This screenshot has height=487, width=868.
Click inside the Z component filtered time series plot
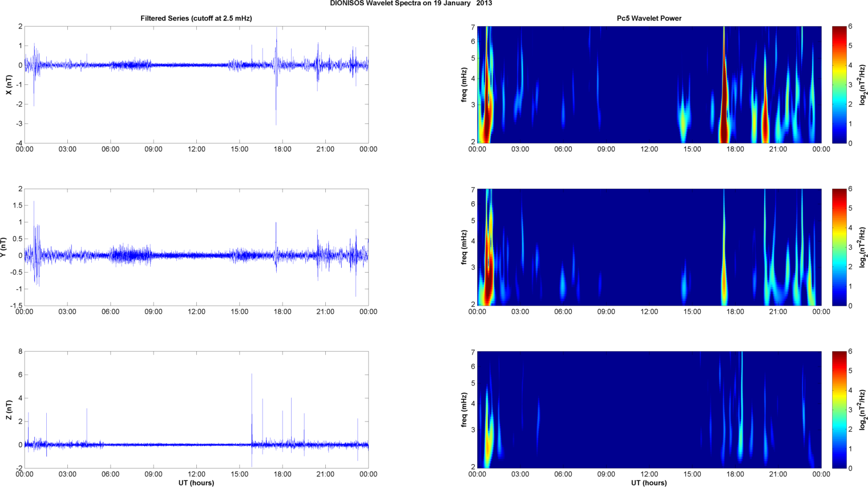click(196, 409)
